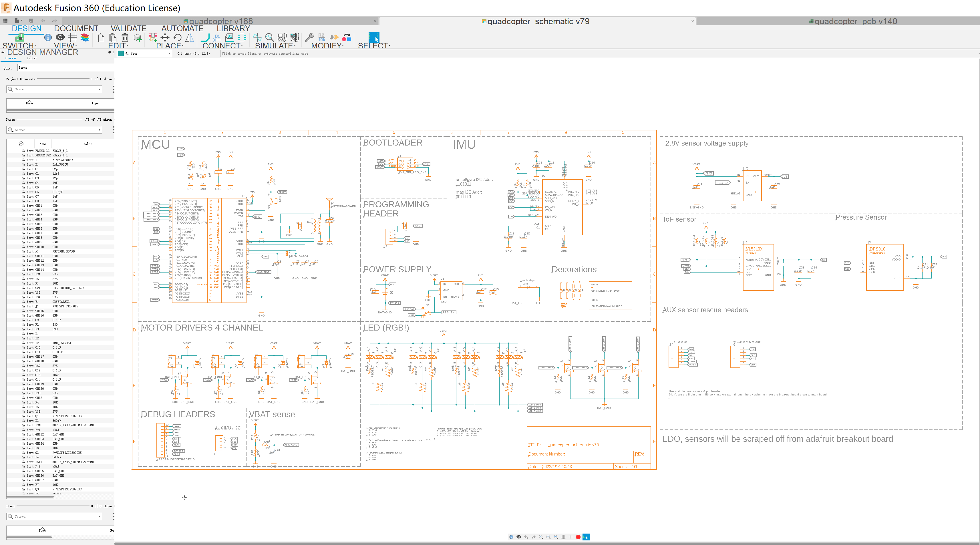Select the Move tool
This screenshot has width=980, height=545.
click(165, 37)
